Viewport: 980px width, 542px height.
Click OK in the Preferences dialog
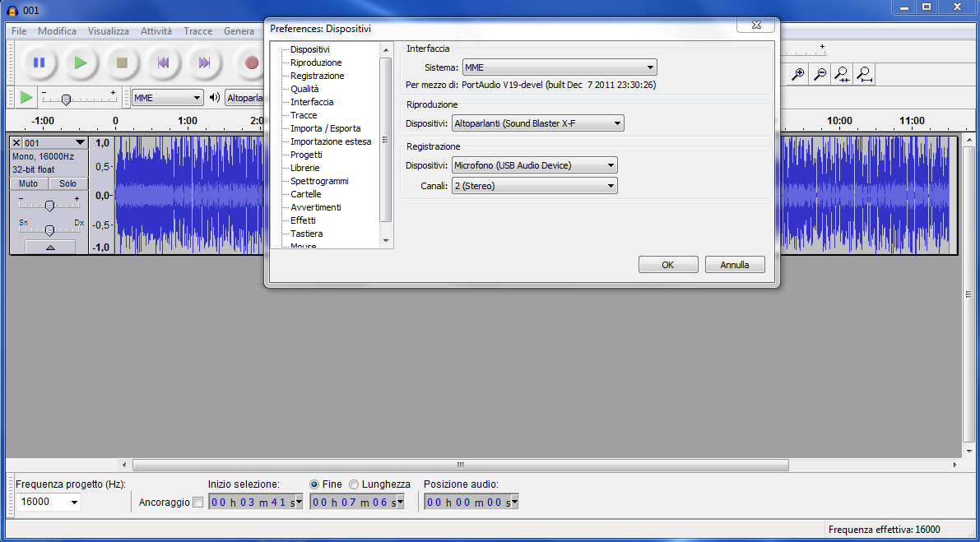point(667,265)
